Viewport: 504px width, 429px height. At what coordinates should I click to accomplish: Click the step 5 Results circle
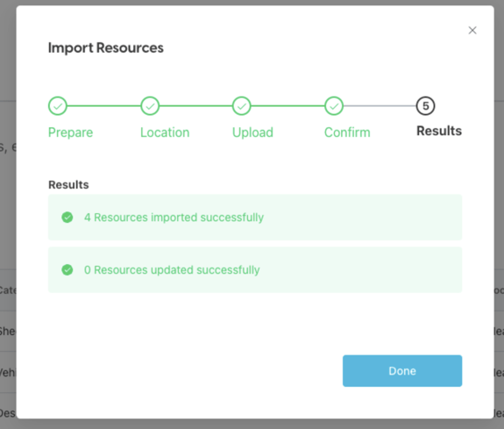coord(426,106)
